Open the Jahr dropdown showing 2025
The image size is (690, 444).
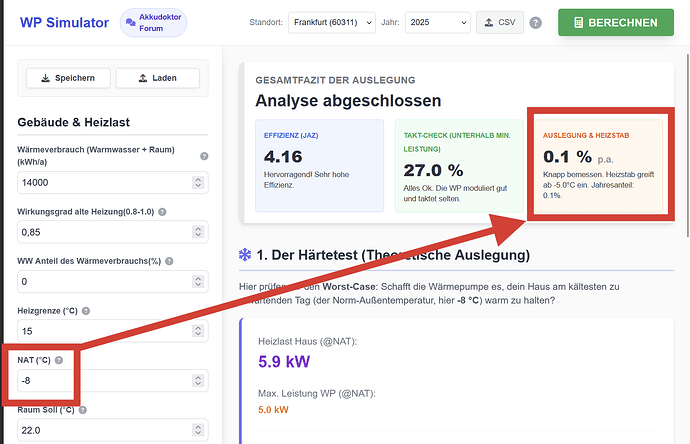point(437,22)
